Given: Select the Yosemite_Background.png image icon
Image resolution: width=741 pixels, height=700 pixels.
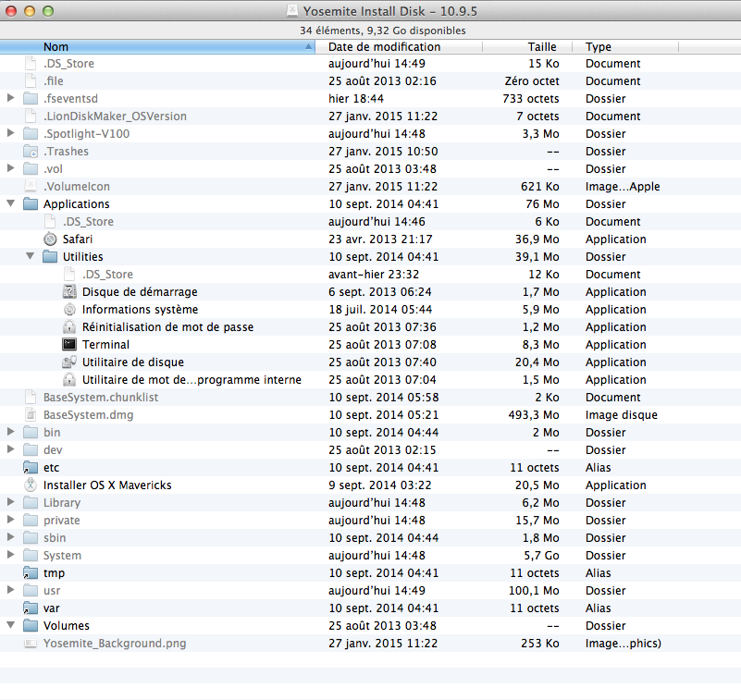Looking at the screenshot, I should 31,644.
